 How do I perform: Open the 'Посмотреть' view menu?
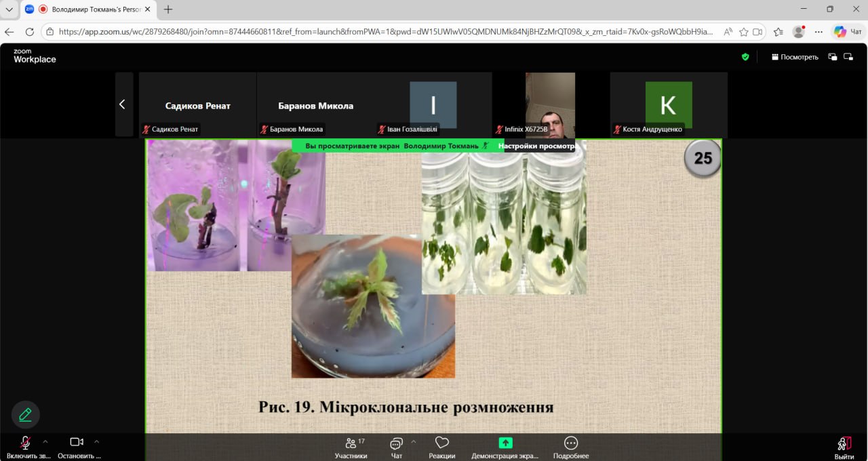(x=795, y=57)
